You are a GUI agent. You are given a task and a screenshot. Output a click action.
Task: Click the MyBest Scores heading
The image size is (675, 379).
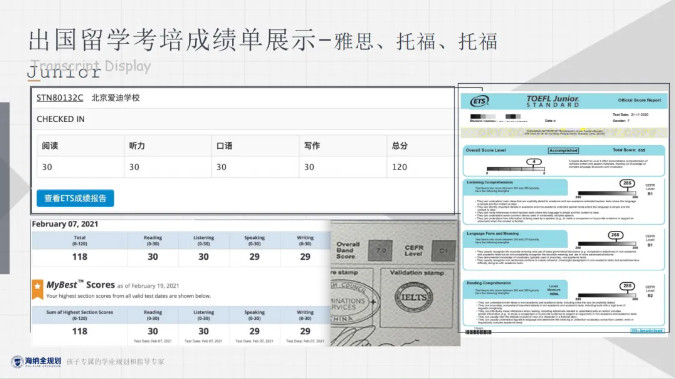81,285
